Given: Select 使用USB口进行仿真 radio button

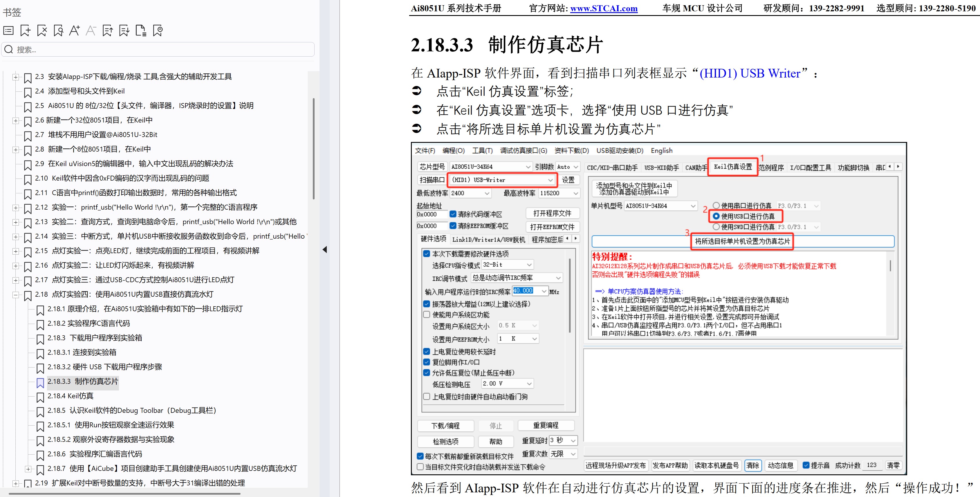Looking at the screenshot, I should (716, 216).
